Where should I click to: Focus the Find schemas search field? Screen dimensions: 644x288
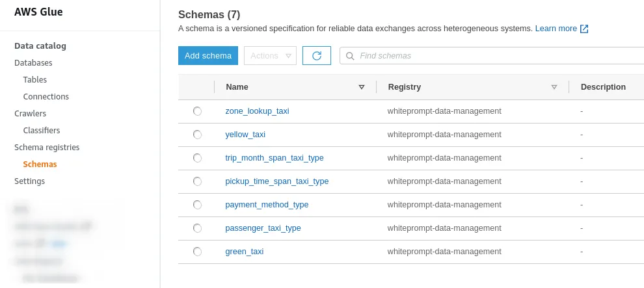pos(493,56)
